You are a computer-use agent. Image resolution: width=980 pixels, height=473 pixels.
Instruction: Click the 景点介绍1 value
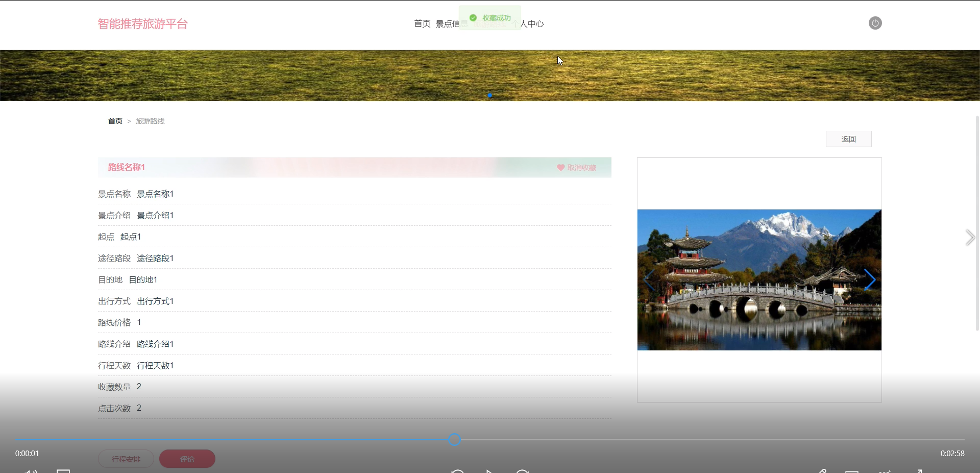coord(155,215)
